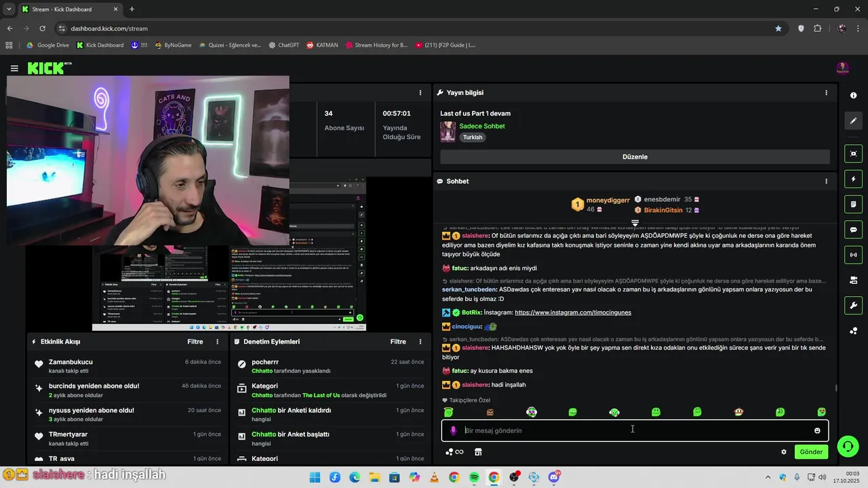Open the Google Drive bookmark
The height and width of the screenshot is (488, 868).
[47, 45]
